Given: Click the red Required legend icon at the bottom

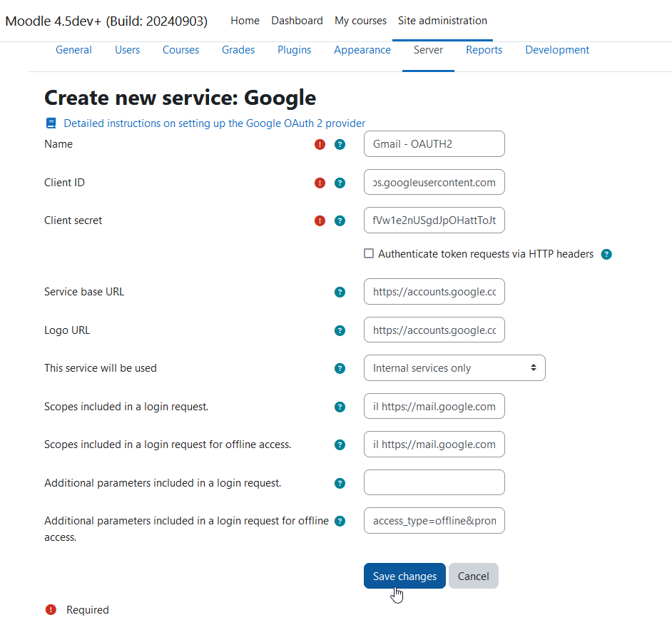Looking at the screenshot, I should (51, 609).
